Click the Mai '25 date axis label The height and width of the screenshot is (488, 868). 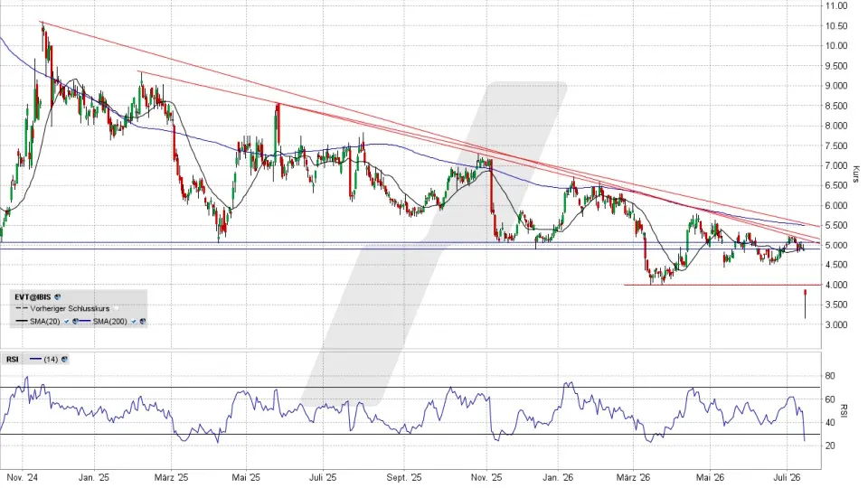tap(246, 477)
